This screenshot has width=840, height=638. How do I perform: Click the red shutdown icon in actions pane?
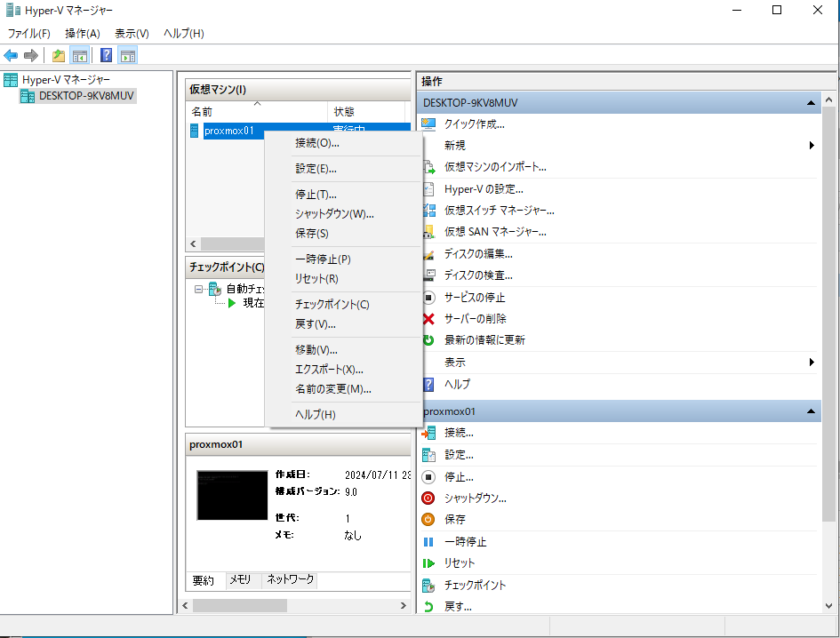[428, 498]
